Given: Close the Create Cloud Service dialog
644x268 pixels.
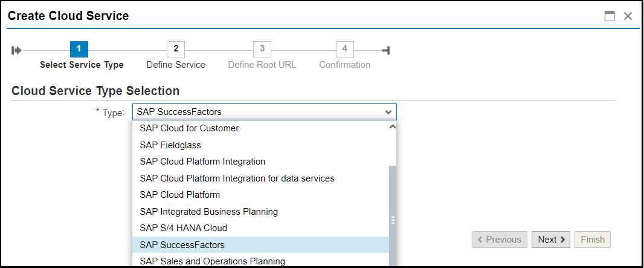Looking at the screenshot, I should coord(628,16).
